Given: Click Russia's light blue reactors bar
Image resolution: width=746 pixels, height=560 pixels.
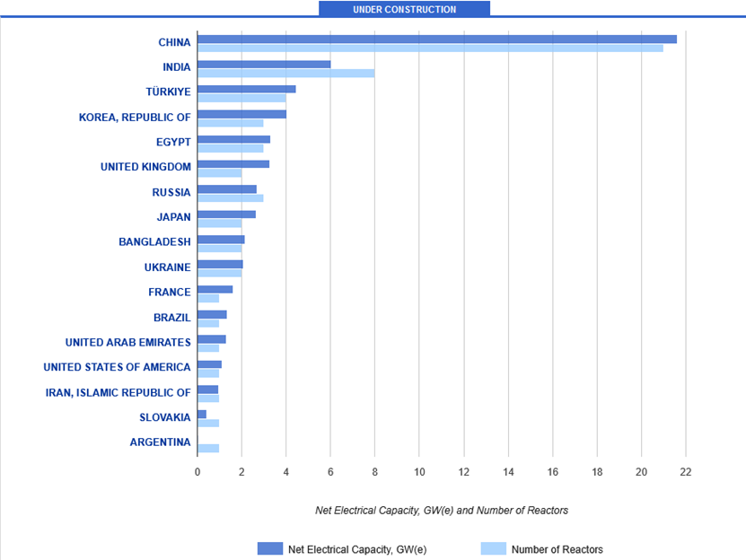Looking at the screenshot, I should 231,198.
